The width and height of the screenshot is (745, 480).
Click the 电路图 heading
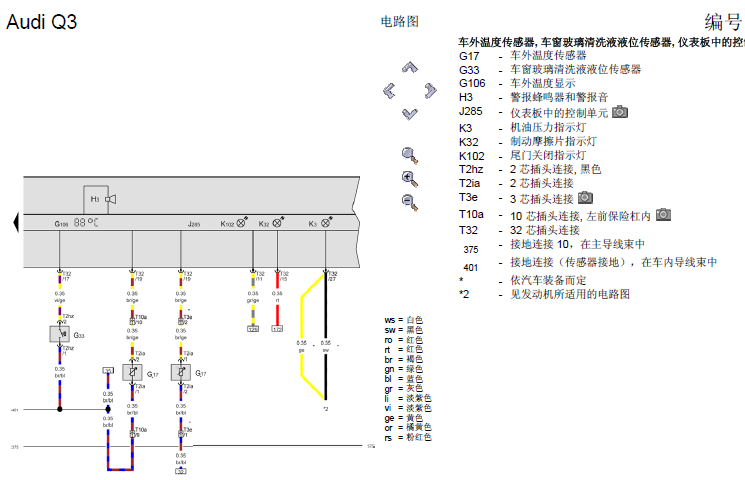coord(400,21)
